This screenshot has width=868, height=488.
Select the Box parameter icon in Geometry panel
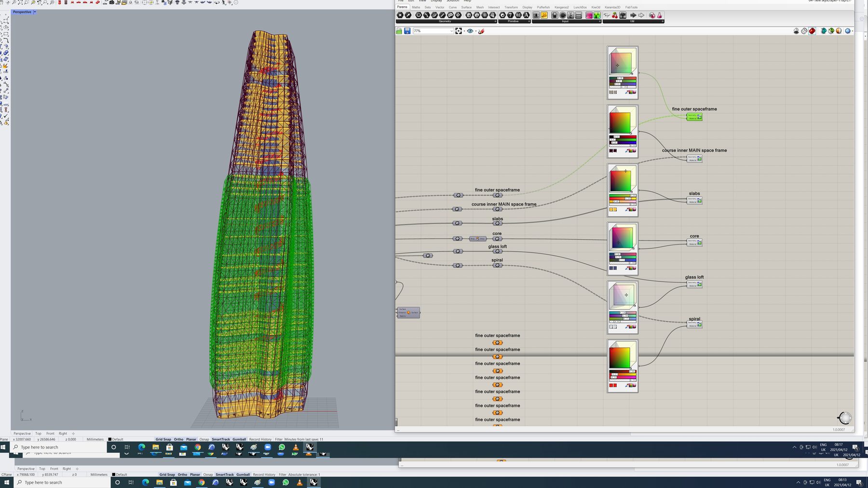point(469,15)
